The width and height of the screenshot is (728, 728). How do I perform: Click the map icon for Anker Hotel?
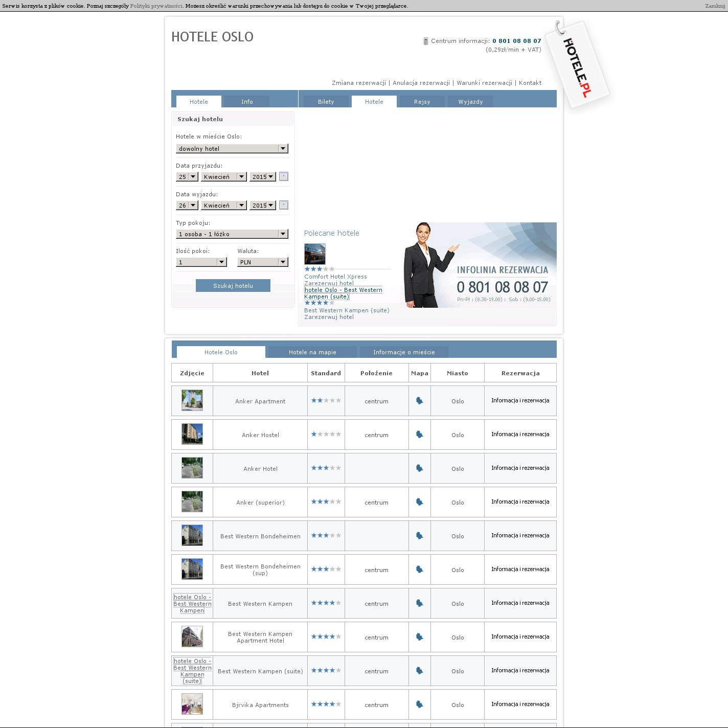(419, 468)
